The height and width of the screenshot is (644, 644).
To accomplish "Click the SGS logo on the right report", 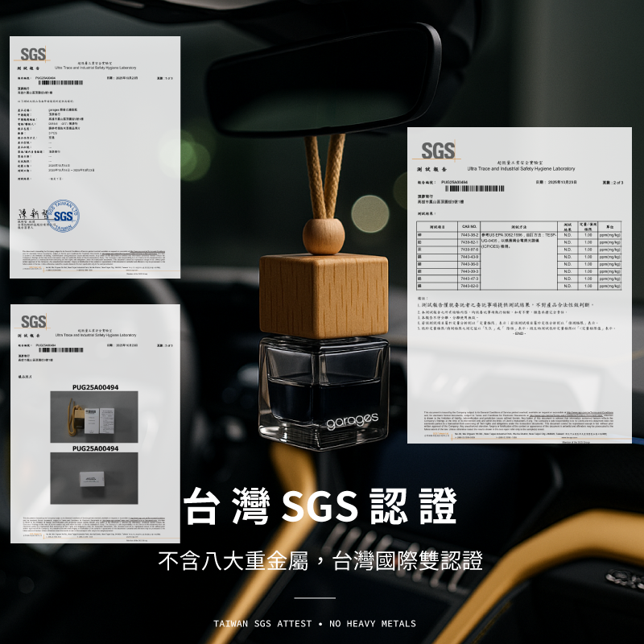I will point(438,151).
